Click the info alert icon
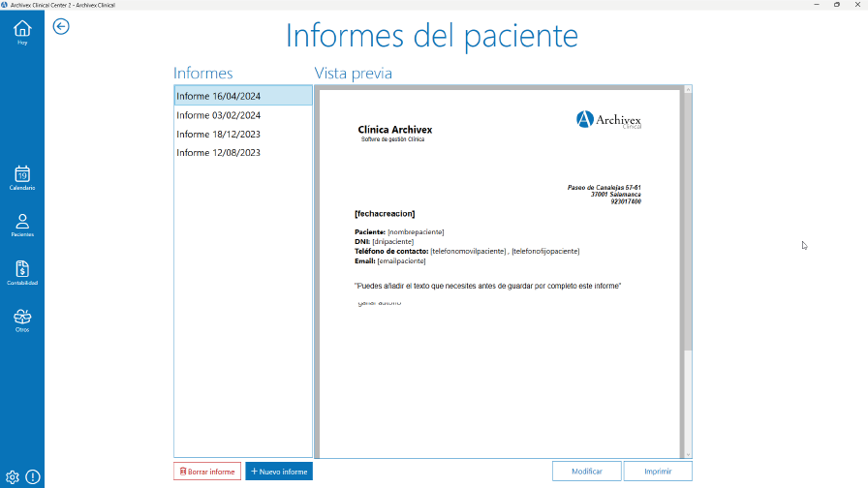 (x=33, y=476)
